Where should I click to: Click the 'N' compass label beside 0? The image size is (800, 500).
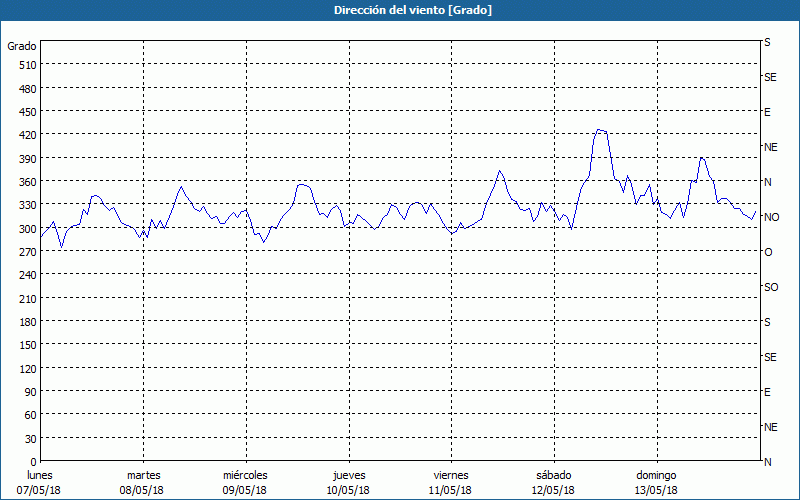point(768,462)
